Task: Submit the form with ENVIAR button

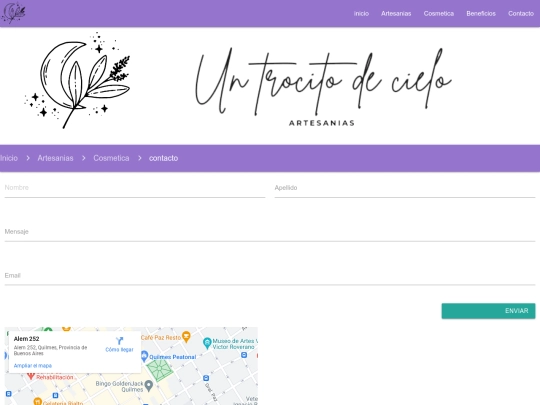Action: click(488, 311)
